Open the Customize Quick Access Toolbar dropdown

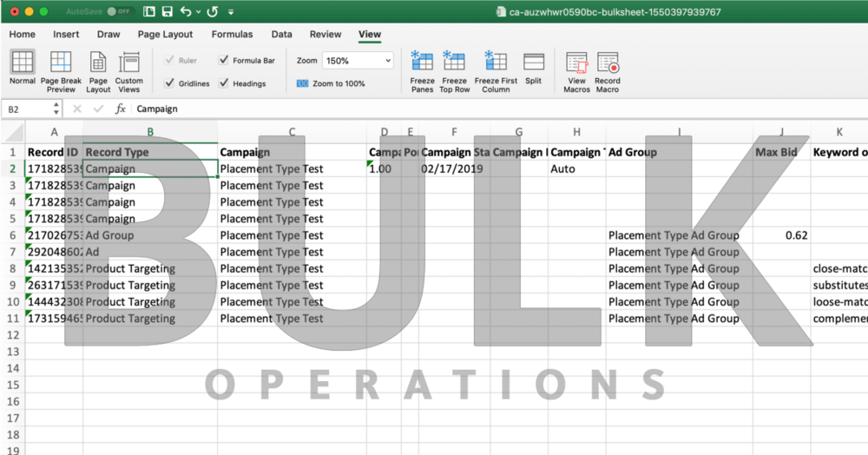click(x=231, y=11)
